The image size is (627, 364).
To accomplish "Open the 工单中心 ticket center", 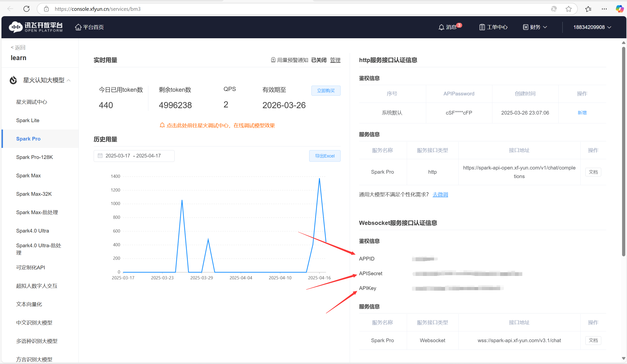I will [x=493, y=27].
